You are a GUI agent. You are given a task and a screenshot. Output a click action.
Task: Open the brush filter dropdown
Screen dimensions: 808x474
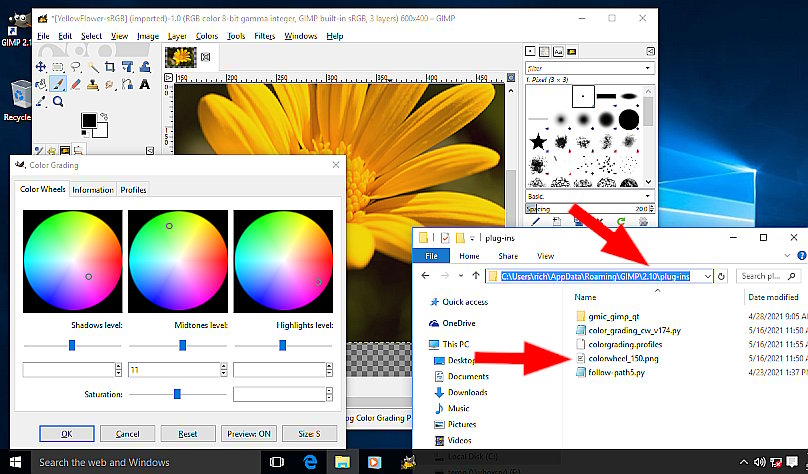point(647,68)
